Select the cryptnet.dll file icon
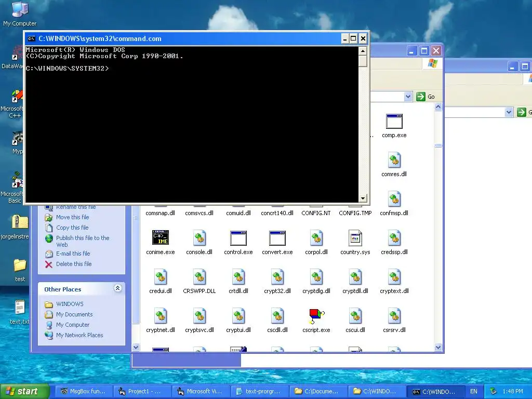Image resolution: width=532 pixels, height=399 pixels. 161,316
